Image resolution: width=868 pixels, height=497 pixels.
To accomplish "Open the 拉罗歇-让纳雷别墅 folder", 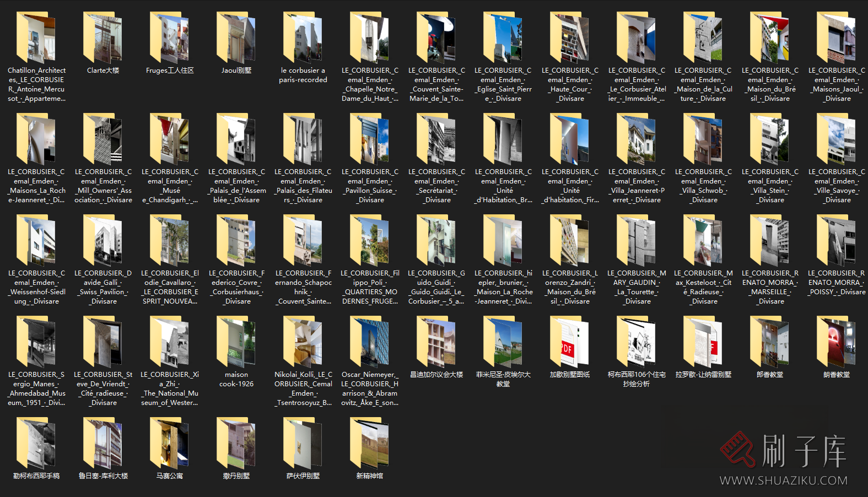I will tap(703, 343).
